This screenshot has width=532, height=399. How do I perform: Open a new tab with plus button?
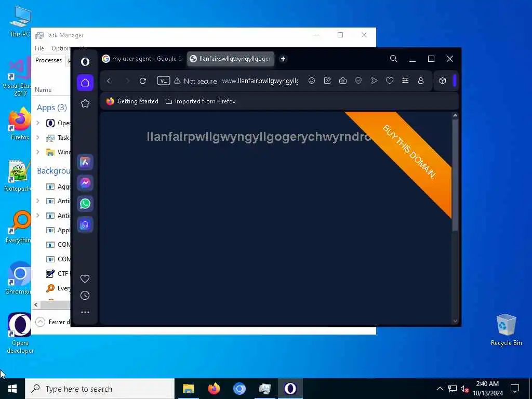tap(283, 59)
